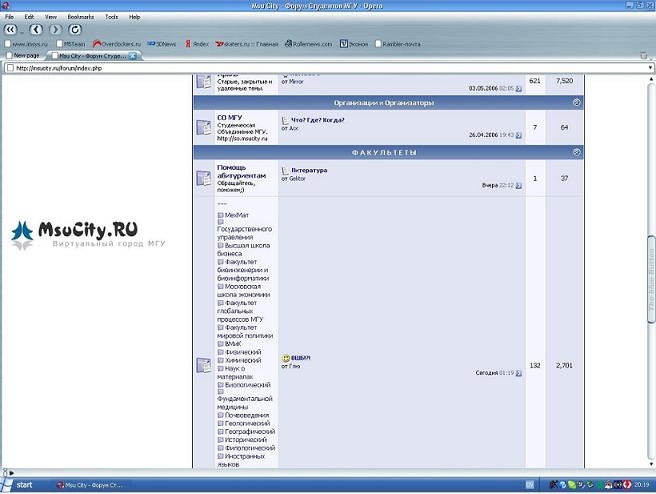Viewport: 656px width, 494px height.
Task: Collapse the ФАКУЛЬТЕТЫ category section
Action: coord(577,152)
